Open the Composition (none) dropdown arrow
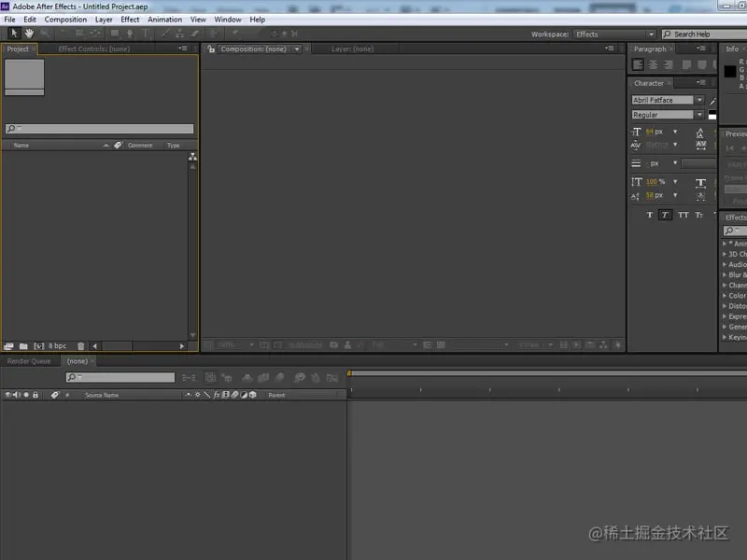 [x=297, y=49]
